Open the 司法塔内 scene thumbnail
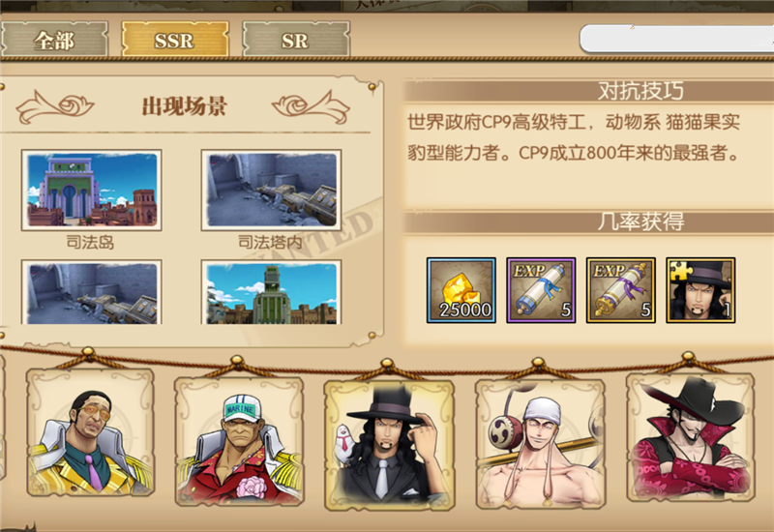This screenshot has height=532, width=774. (x=271, y=190)
